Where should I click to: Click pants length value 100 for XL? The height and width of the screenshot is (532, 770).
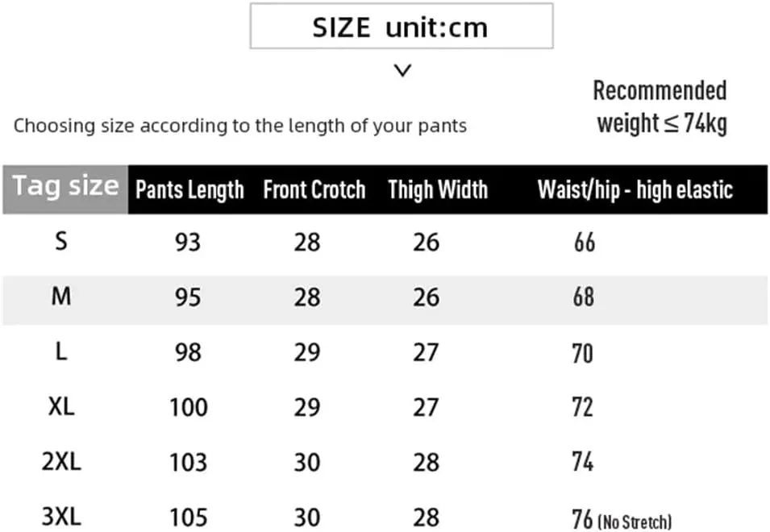188,407
